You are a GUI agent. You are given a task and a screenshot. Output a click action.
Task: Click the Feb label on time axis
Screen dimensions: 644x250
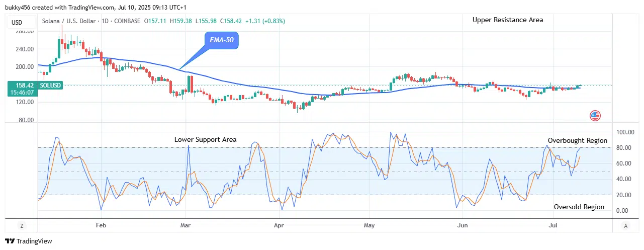tap(101, 226)
